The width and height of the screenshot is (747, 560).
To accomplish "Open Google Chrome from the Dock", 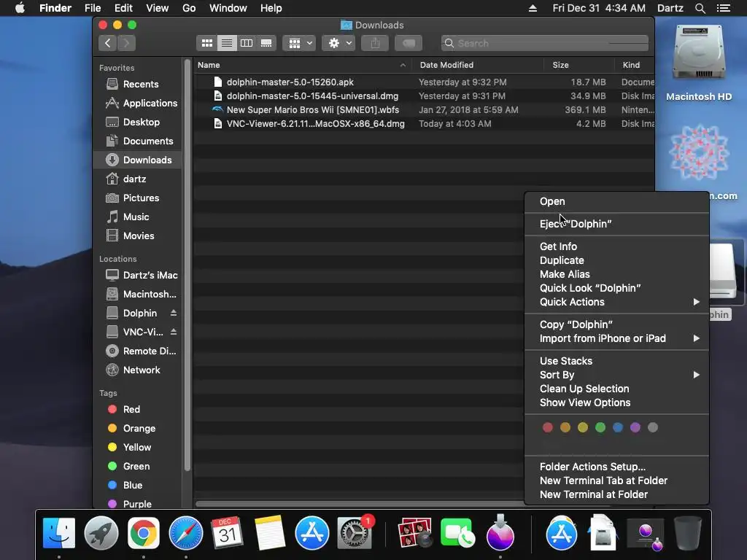I will (x=144, y=533).
